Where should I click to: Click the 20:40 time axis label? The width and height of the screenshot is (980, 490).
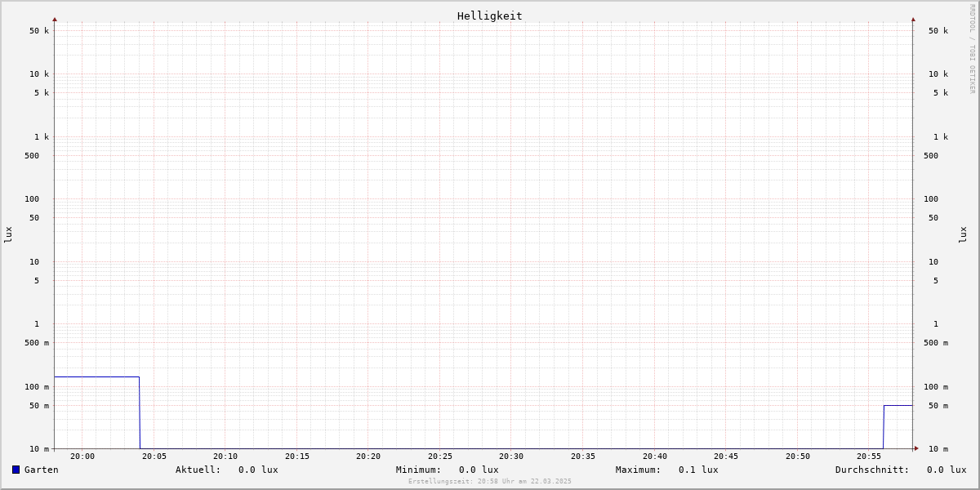pyautogui.click(x=655, y=457)
